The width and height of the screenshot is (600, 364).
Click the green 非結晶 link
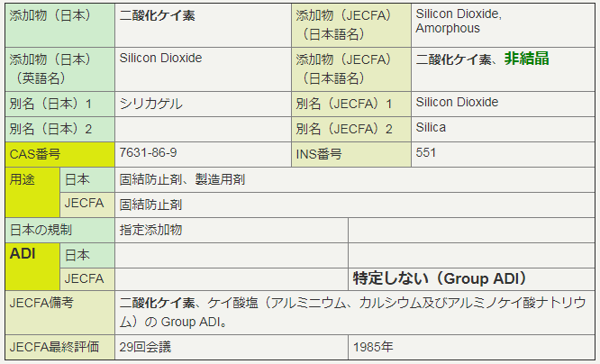click(x=526, y=59)
